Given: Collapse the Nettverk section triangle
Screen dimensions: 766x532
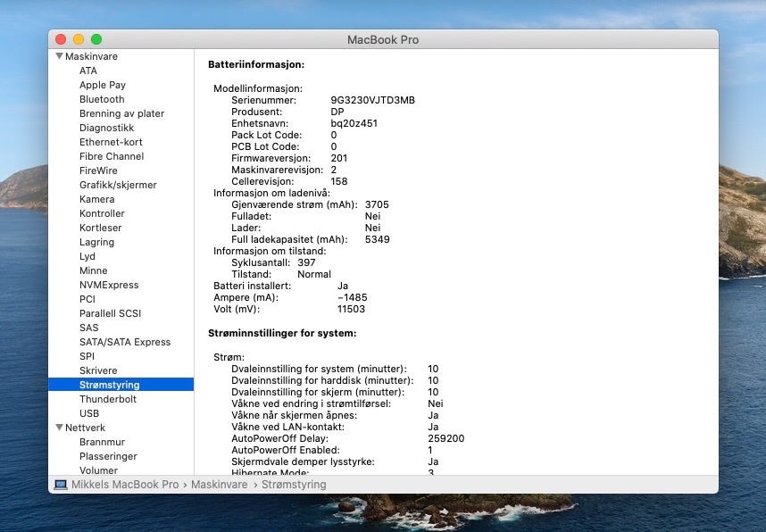Looking at the screenshot, I should 60,428.
